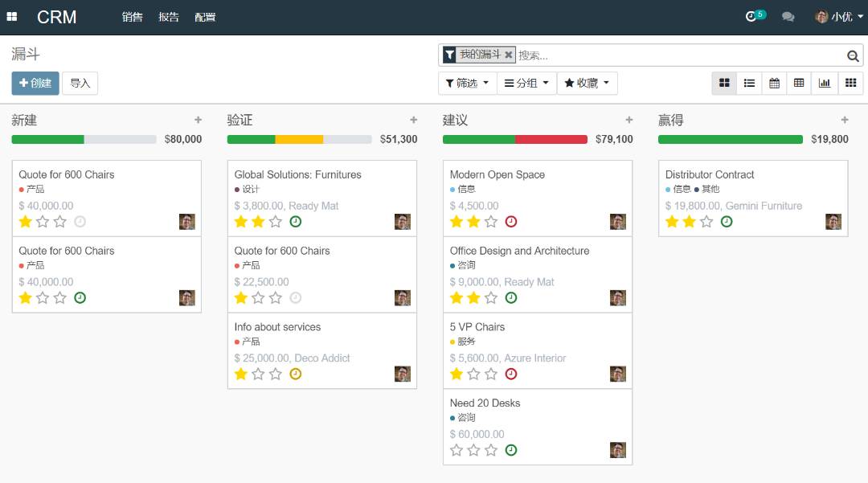Open activity clock on Need 20 Desks
Viewport: 868px width, 483px height.
pyautogui.click(x=511, y=450)
